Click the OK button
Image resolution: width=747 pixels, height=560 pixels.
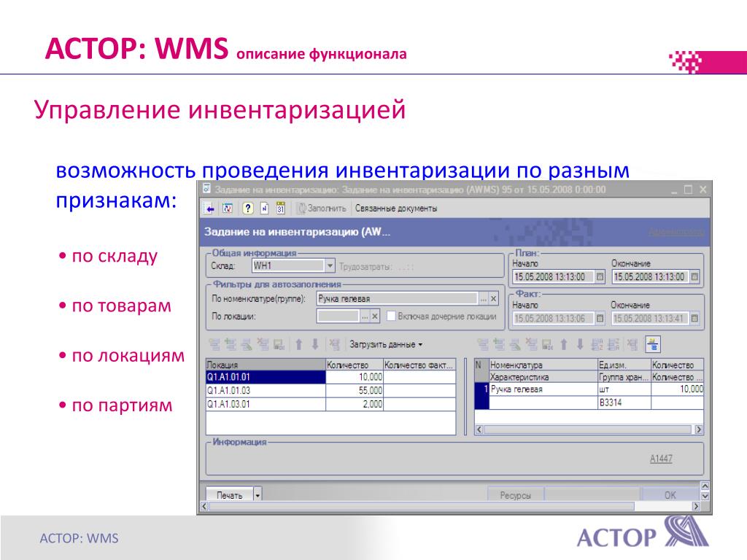click(x=670, y=495)
